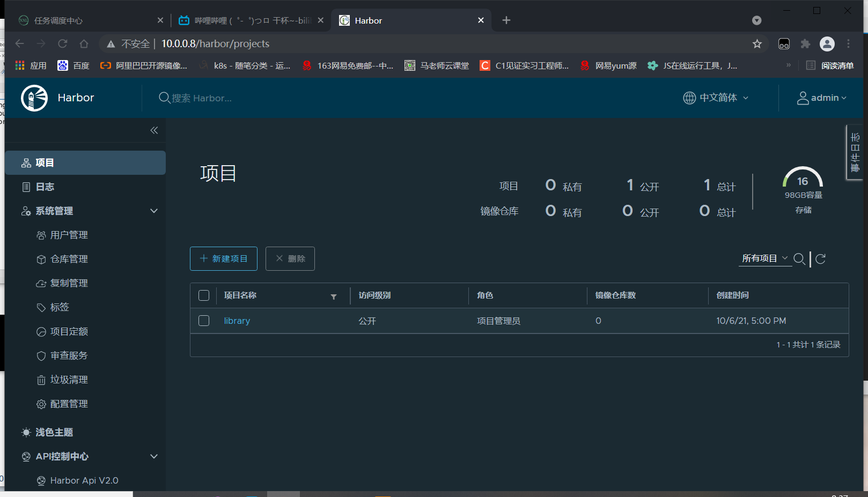Screen dimensions: 868x497
Task: Open the 项目名称 column filter icon
Action: tap(334, 296)
